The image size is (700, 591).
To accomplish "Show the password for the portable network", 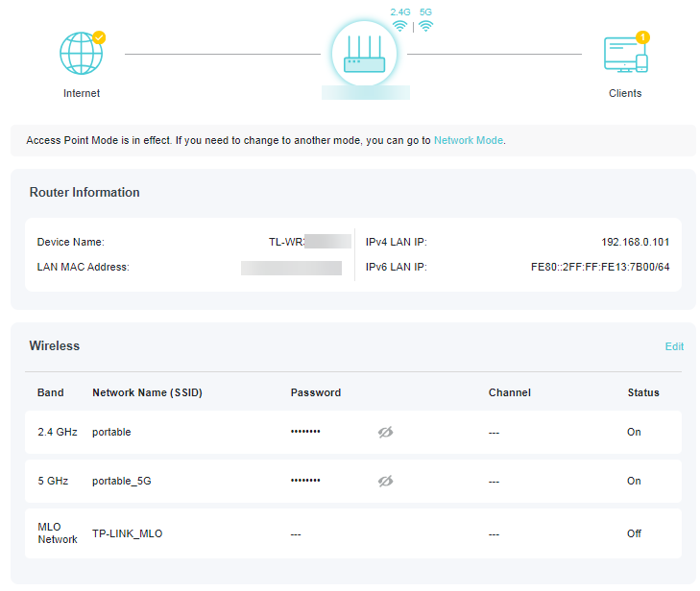I will 385,432.
